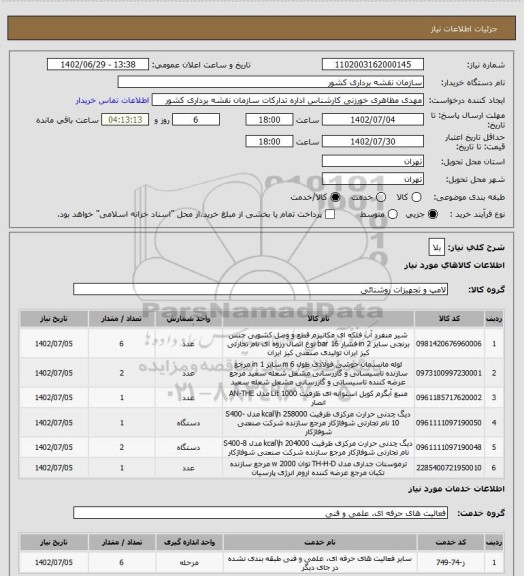Screen dimensions: 524x576
Task: Click the days remaining field showing 6
Action: click(196, 120)
